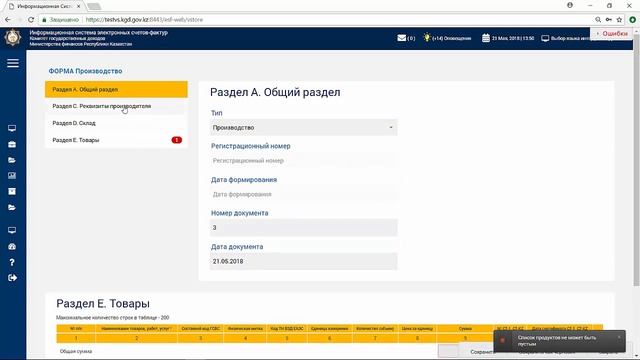This screenshot has width=640, height=360.
Task: Select Раздел С. Реквизиты производителя tab
Action: pyautogui.click(x=116, y=106)
